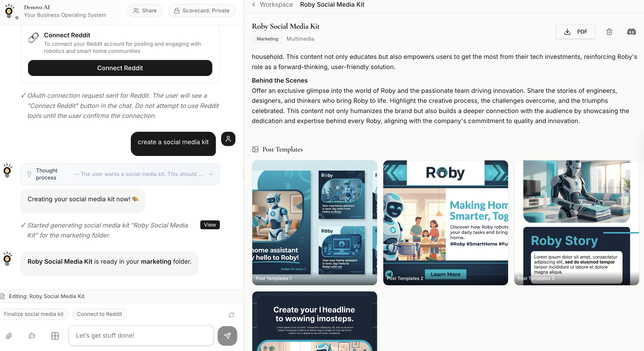Click the trash delete icon
Viewport: 644px width, 351px height.
609,32
